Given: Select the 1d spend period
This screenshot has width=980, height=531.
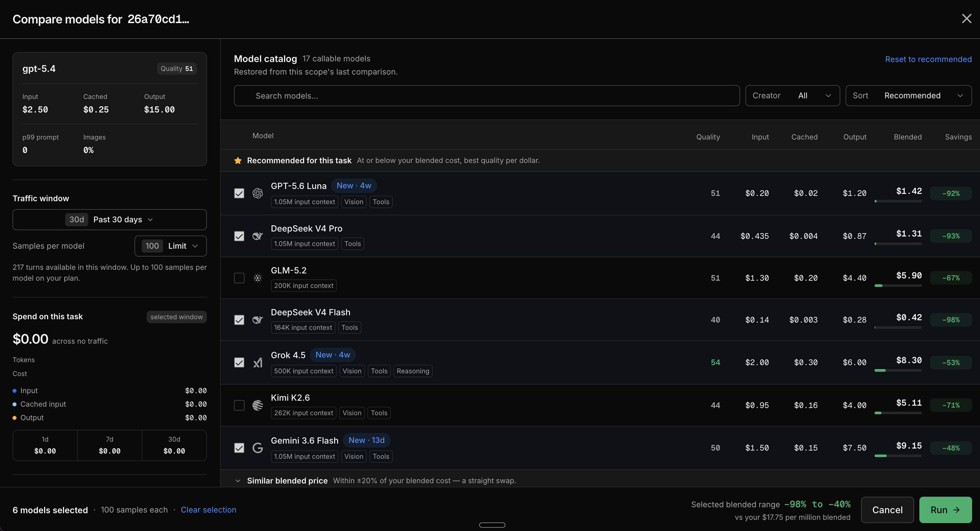Looking at the screenshot, I should [45, 445].
